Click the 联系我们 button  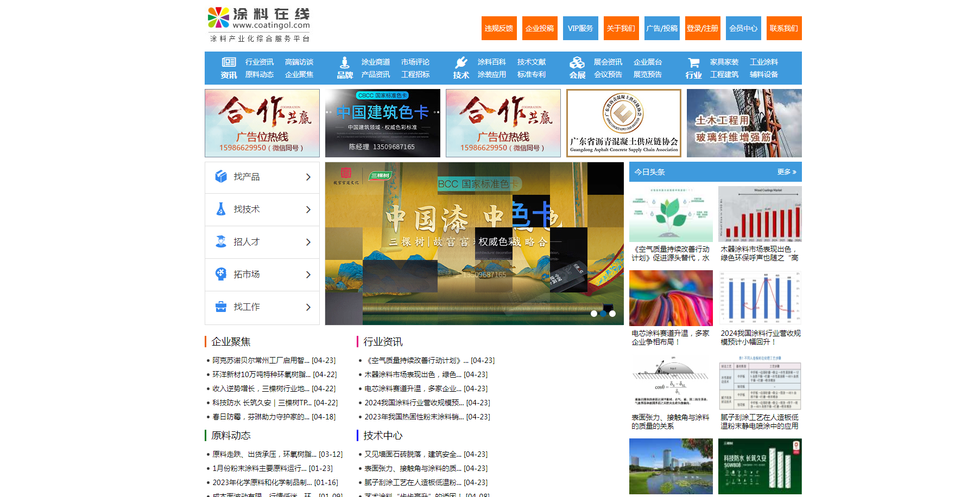coord(784,28)
